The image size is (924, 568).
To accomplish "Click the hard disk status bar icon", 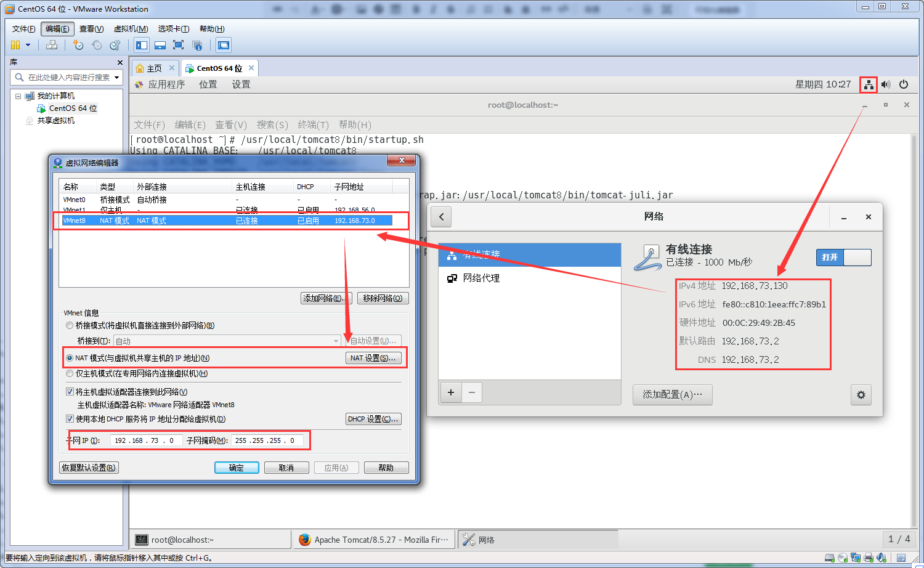I will tap(830, 558).
